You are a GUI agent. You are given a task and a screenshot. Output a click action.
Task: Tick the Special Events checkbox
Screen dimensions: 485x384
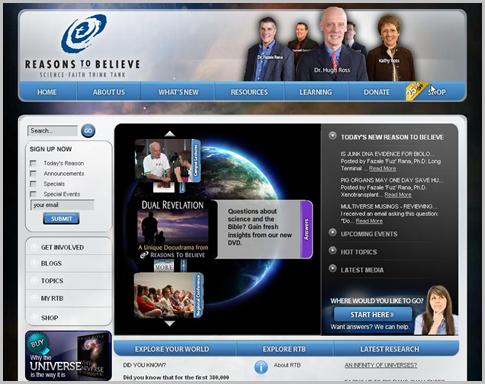33,194
